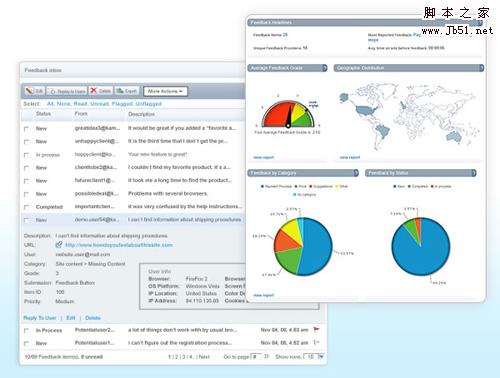Select Unread items link
Screen dimensions: 500x378
coord(100,104)
